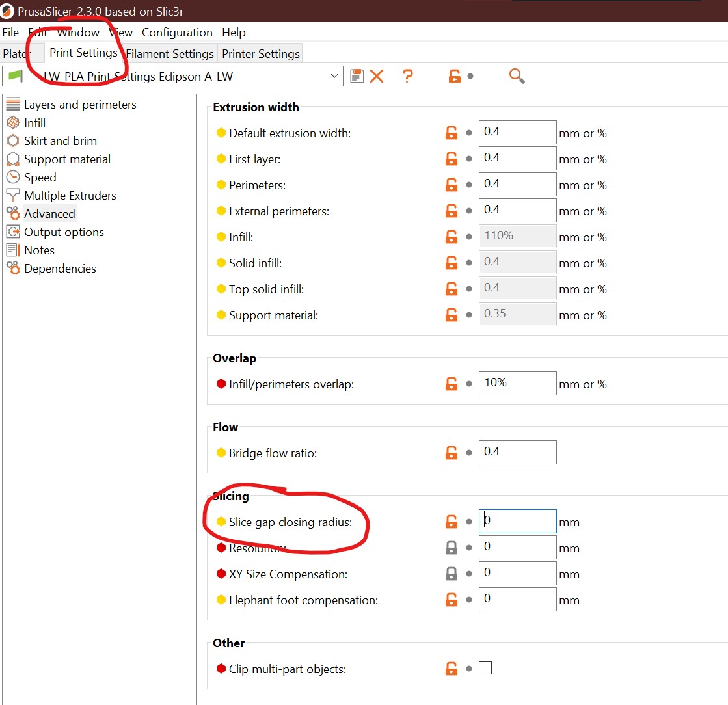The height and width of the screenshot is (705, 728).
Task: Click Perimeters width input field
Action: point(517,184)
